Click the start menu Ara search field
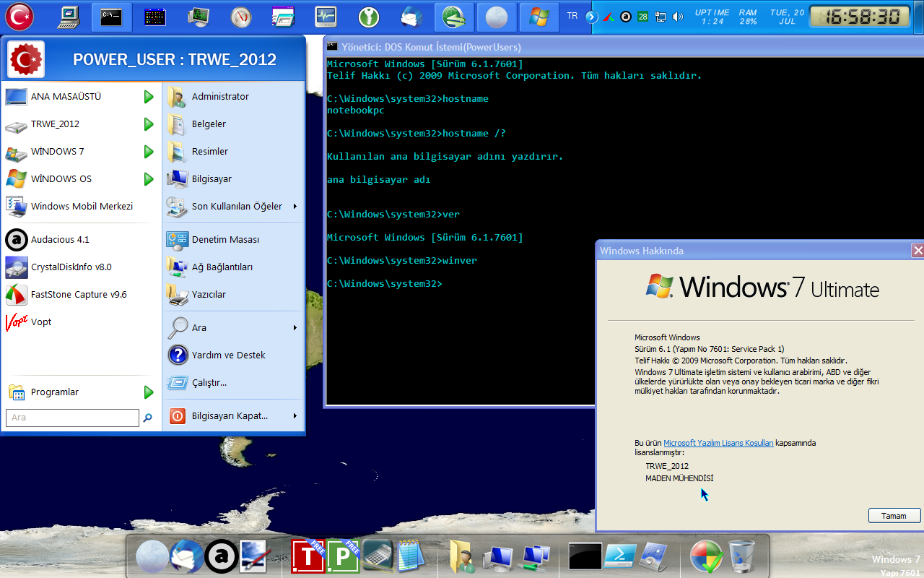Image resolution: width=924 pixels, height=578 pixels. [x=72, y=418]
